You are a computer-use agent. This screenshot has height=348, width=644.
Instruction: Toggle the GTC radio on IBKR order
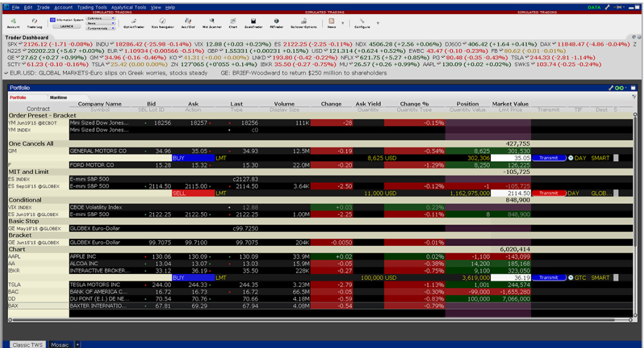[x=571, y=278]
